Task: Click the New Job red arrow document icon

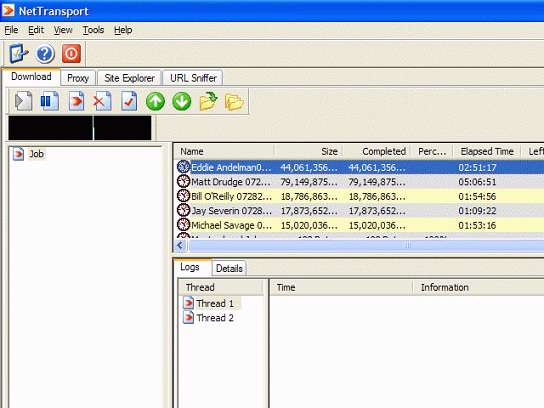Action: tap(76, 101)
